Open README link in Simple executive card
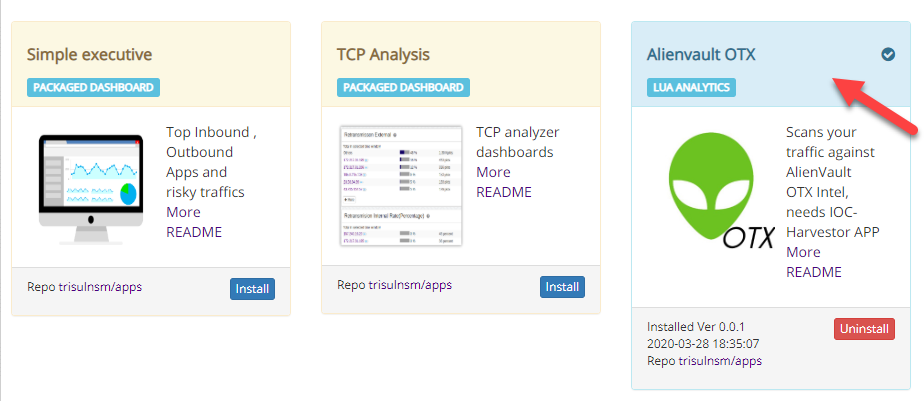 (194, 232)
